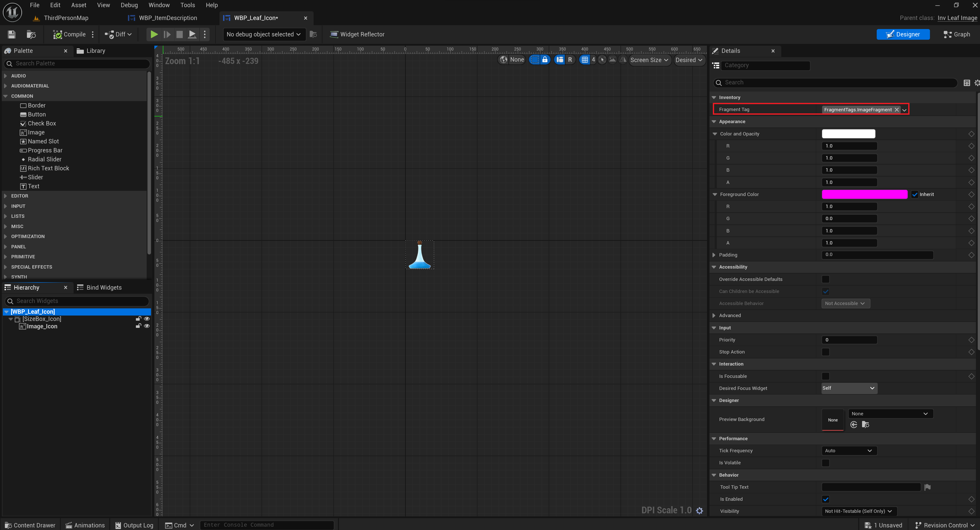Viewport: 980px width, 530px height.
Task: Open the Tick Frequency Auto dropdown
Action: click(849, 450)
